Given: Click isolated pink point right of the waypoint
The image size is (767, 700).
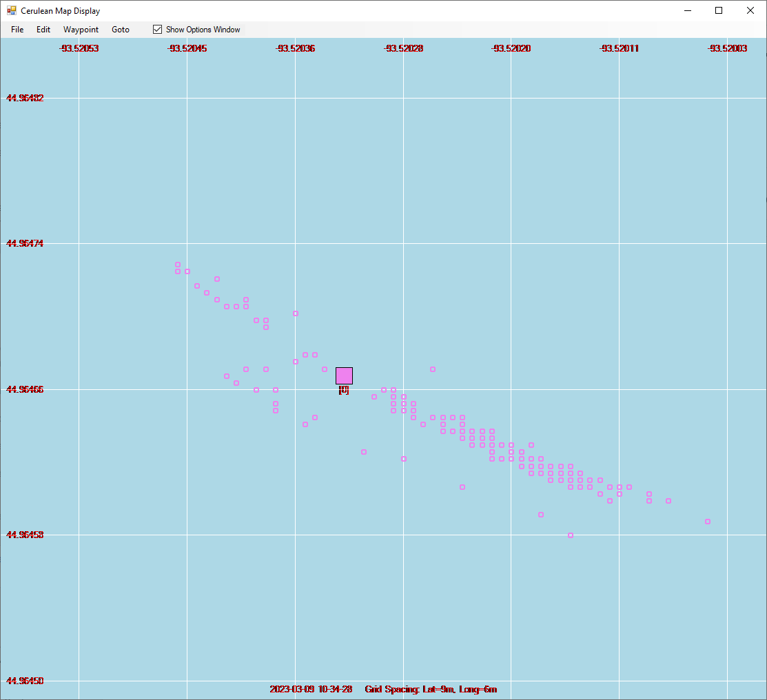Looking at the screenshot, I should pos(432,369).
